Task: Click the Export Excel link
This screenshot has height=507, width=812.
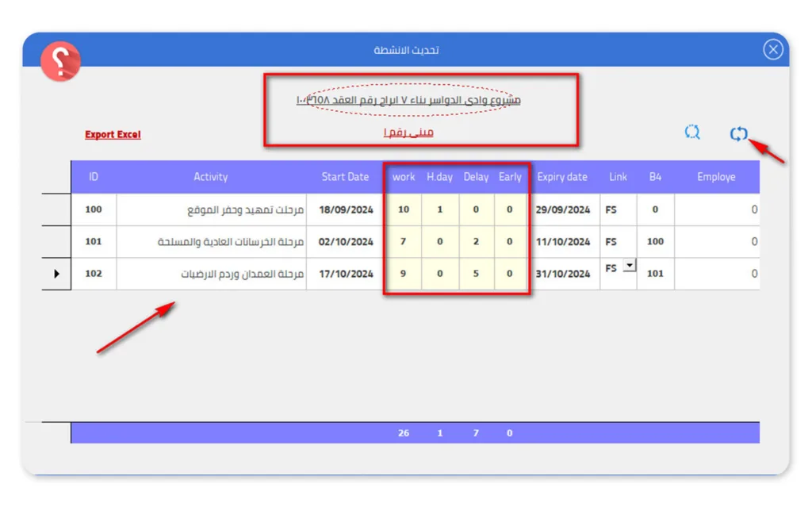Action: coord(113,135)
